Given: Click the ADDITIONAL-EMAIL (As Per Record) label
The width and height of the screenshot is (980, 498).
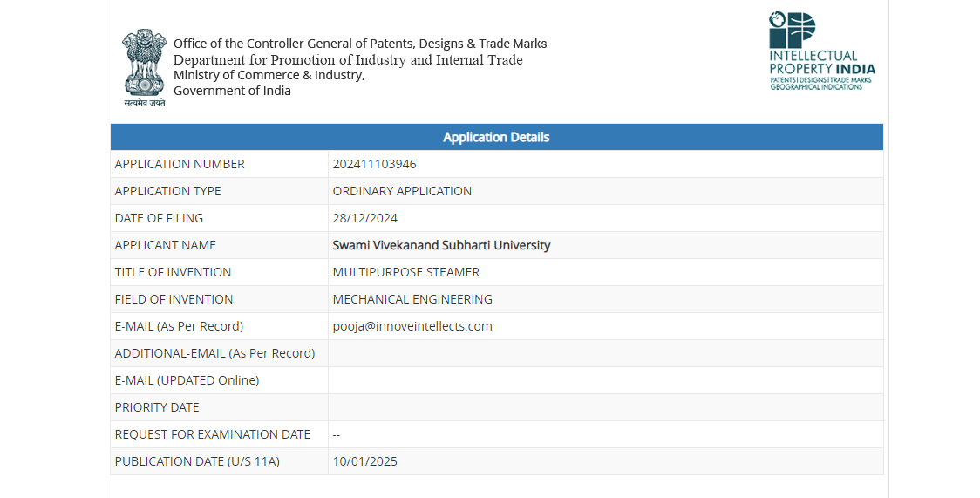Looking at the screenshot, I should pos(214,353).
